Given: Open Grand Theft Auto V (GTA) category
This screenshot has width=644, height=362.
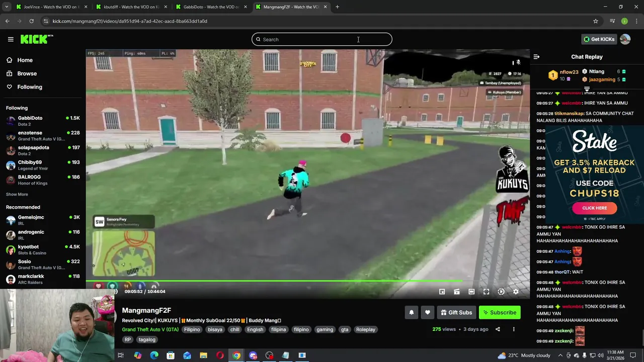Looking at the screenshot, I should pos(150,329).
